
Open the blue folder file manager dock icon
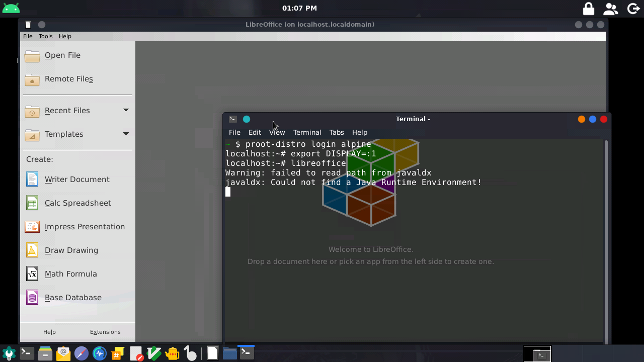pyautogui.click(x=230, y=353)
